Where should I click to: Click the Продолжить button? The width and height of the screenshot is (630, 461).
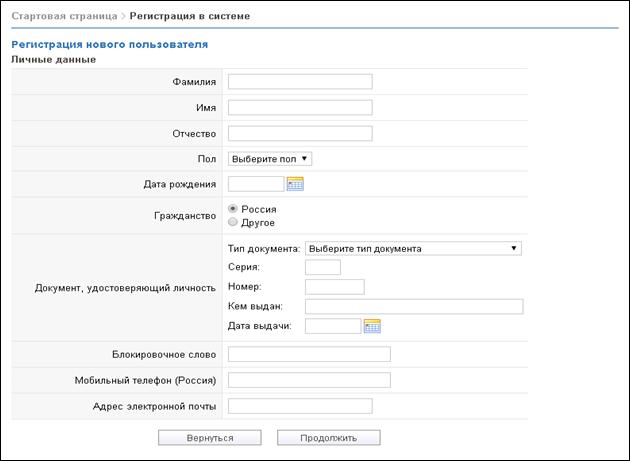(329, 438)
